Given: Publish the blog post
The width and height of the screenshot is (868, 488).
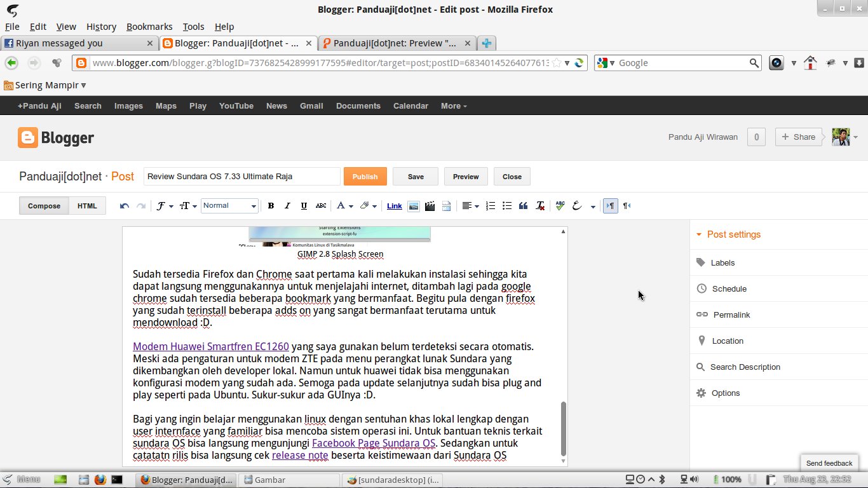Looking at the screenshot, I should point(365,177).
